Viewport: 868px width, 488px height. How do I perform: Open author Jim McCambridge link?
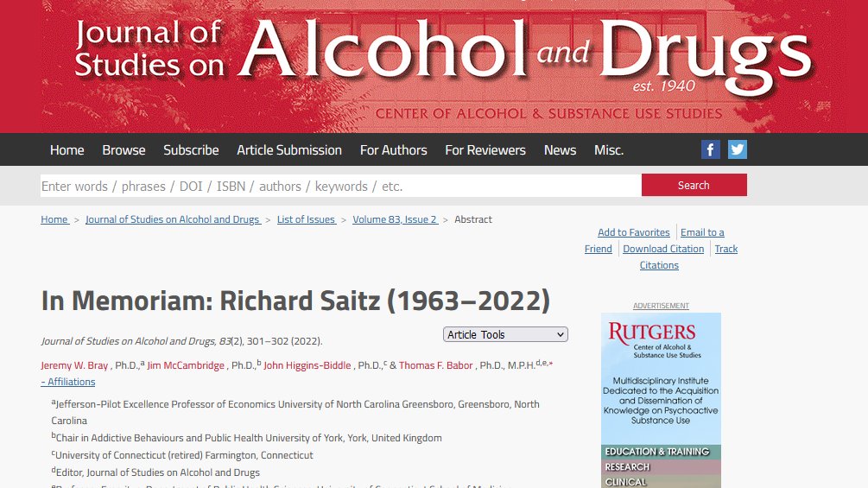point(186,365)
